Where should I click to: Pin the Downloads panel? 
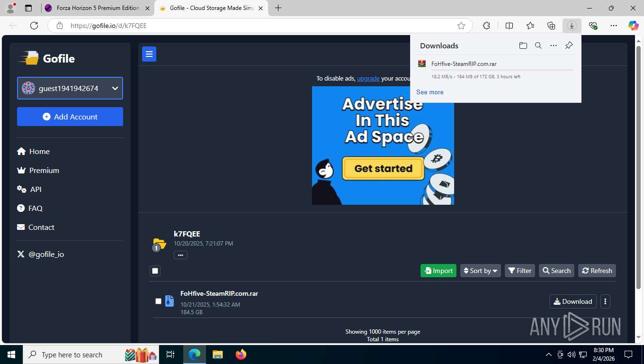point(569,45)
